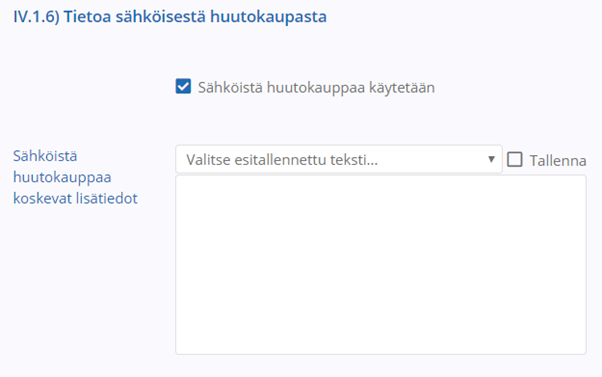Click the empty square box beside Tallenna
602x377 pixels.
(x=514, y=159)
